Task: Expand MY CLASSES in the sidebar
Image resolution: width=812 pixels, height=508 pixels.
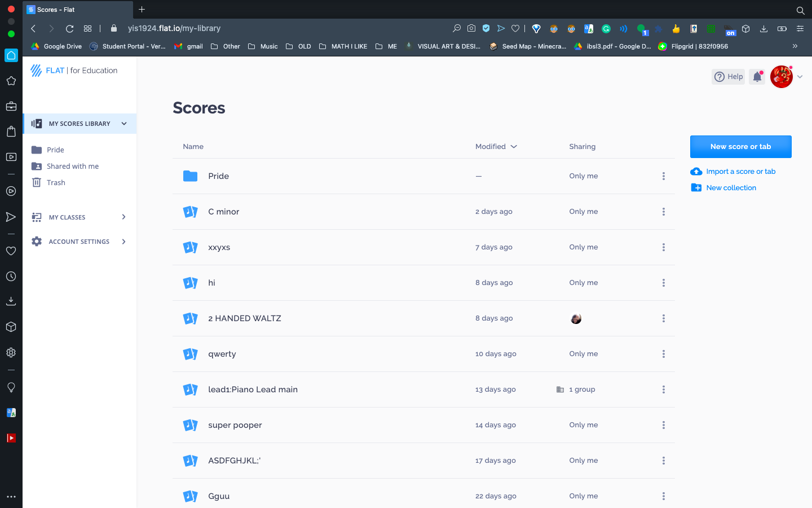Action: [123, 217]
